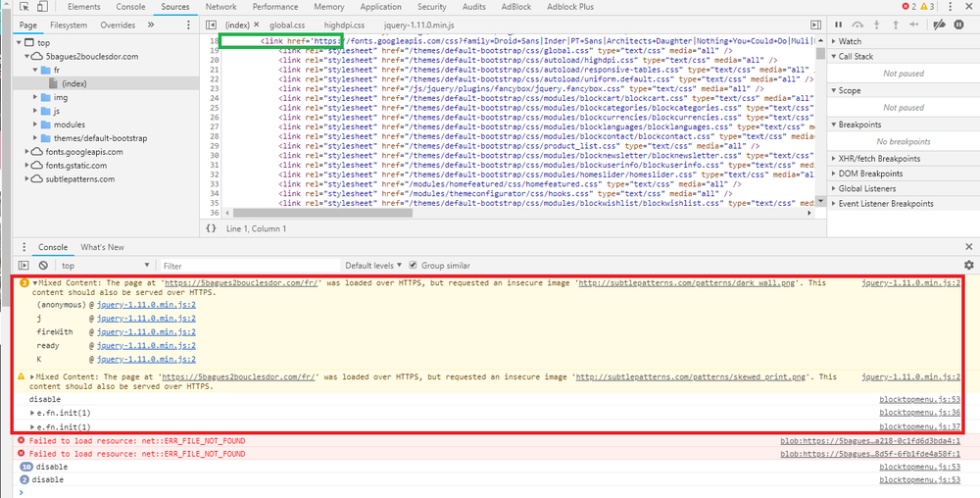Open the drawer three-dot menu
980x498 pixels.
[x=24, y=247]
